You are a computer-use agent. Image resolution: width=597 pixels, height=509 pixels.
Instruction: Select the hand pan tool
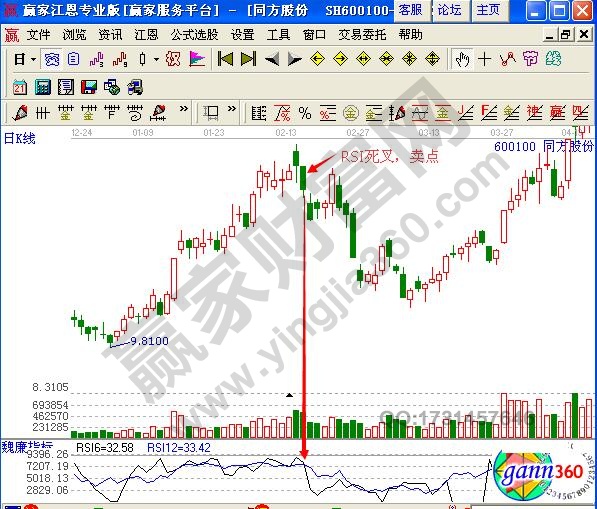coord(462,59)
